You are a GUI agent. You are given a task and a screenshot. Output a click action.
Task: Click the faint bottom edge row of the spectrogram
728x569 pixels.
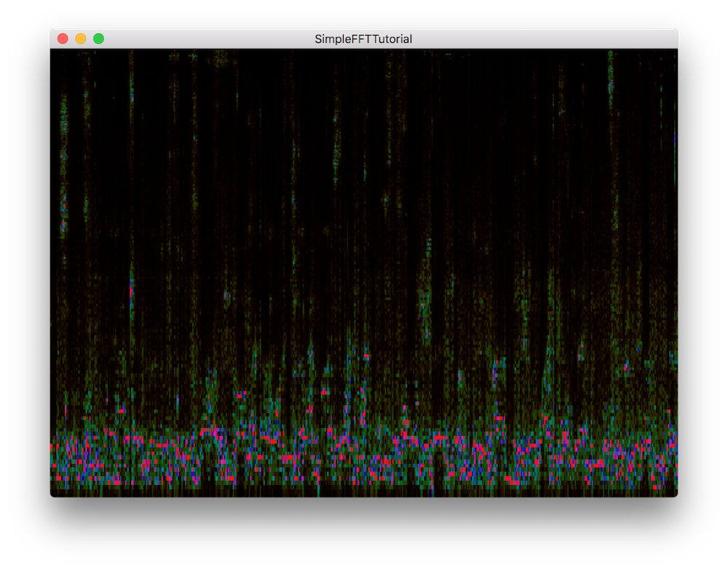(364, 493)
